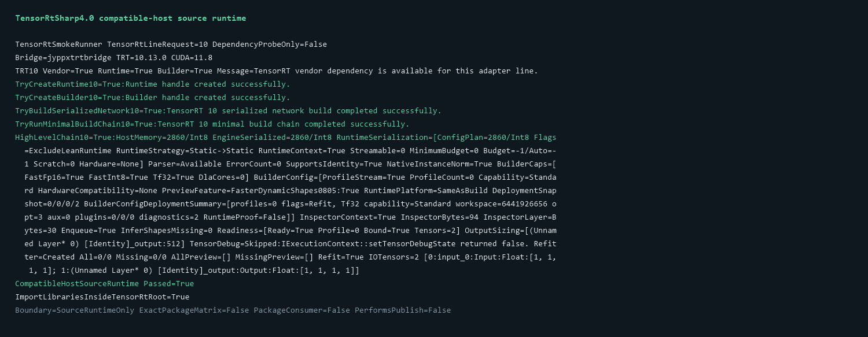
Task: Click the TryCreateRuntime10=True output line
Action: click(x=153, y=84)
